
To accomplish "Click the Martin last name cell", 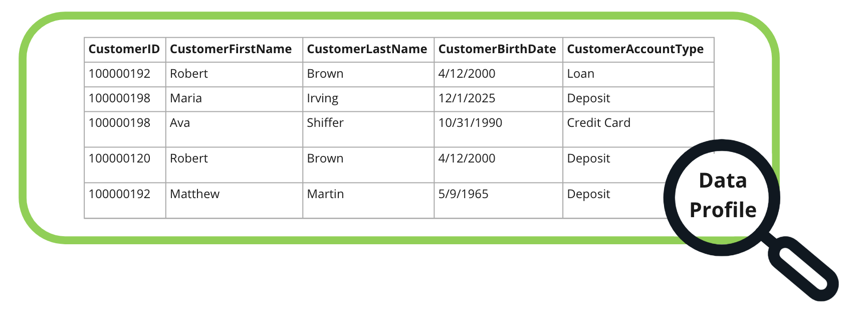I will click(368, 200).
